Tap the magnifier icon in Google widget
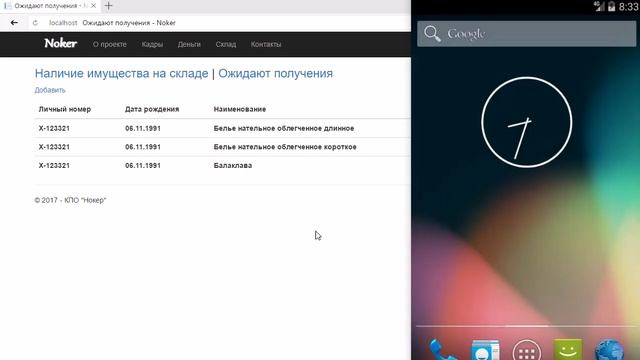640x360 pixels. coord(432,33)
